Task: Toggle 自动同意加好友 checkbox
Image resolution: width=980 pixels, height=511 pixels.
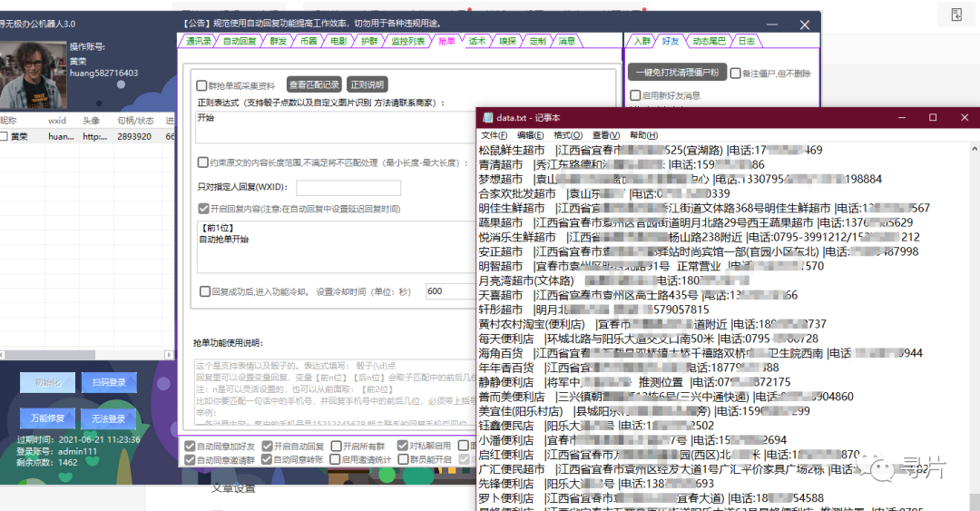Action: pyautogui.click(x=190, y=446)
